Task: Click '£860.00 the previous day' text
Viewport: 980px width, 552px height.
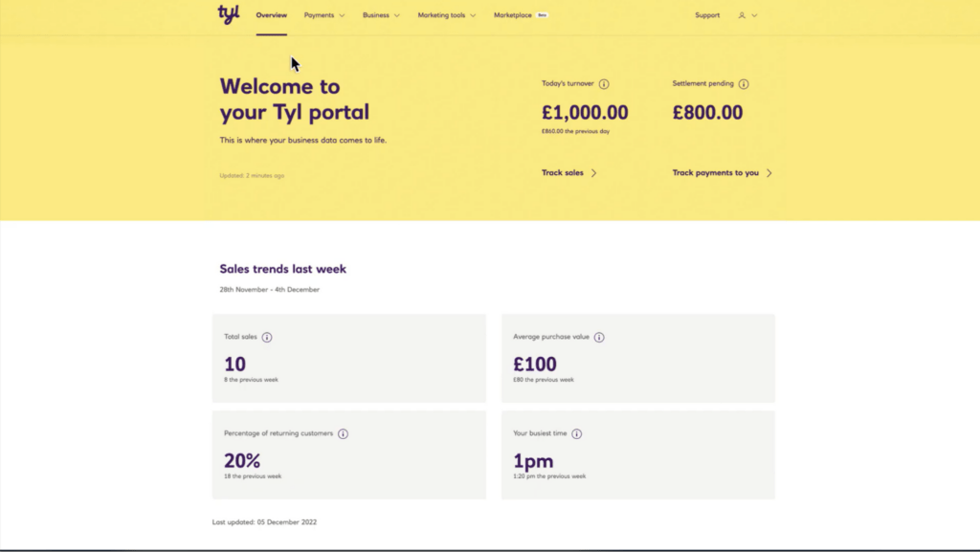Action: 575,132
